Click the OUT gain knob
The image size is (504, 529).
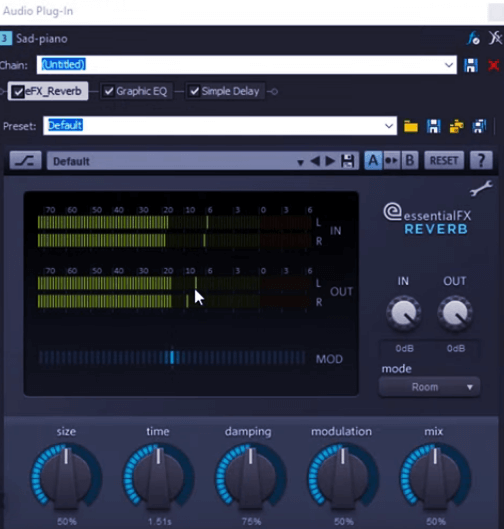(455, 313)
